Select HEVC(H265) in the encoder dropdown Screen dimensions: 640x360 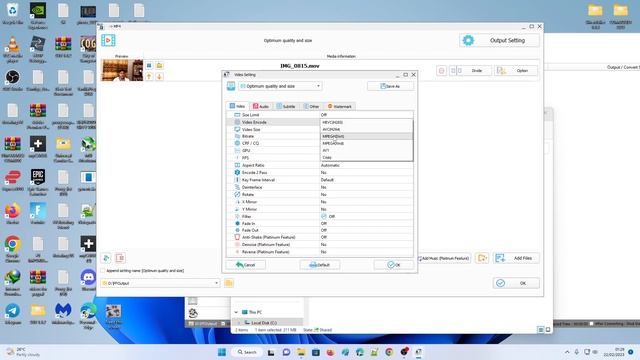click(x=367, y=122)
